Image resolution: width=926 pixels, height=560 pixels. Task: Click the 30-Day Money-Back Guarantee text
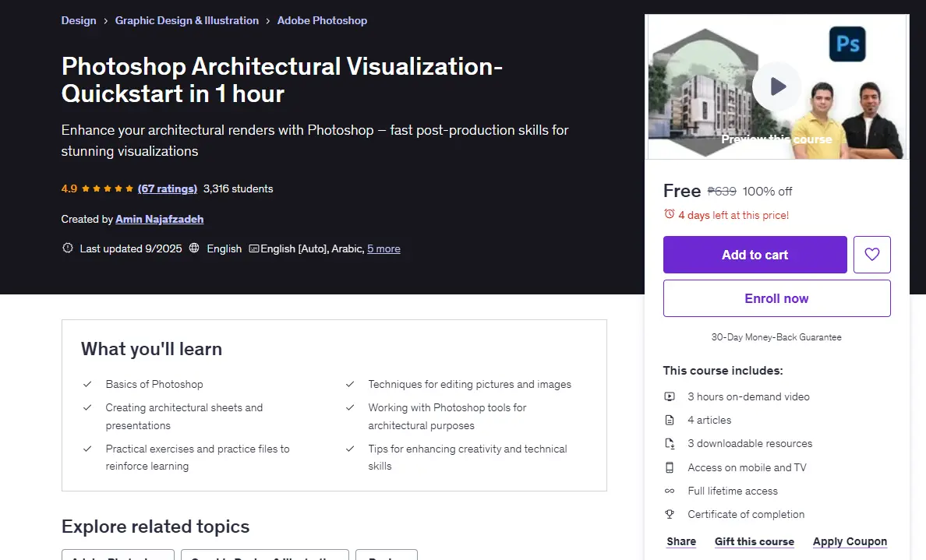pos(776,337)
